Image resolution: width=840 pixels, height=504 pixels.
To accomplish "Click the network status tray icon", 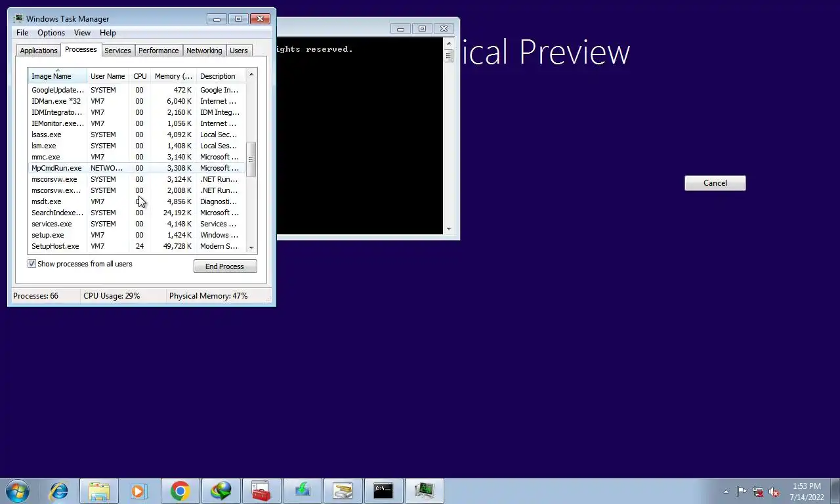I will pyautogui.click(x=758, y=492).
